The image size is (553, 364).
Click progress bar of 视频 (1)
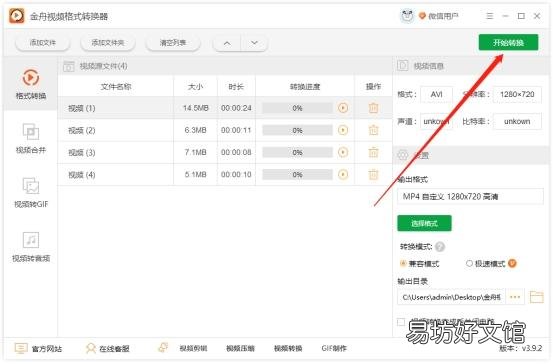tap(297, 108)
